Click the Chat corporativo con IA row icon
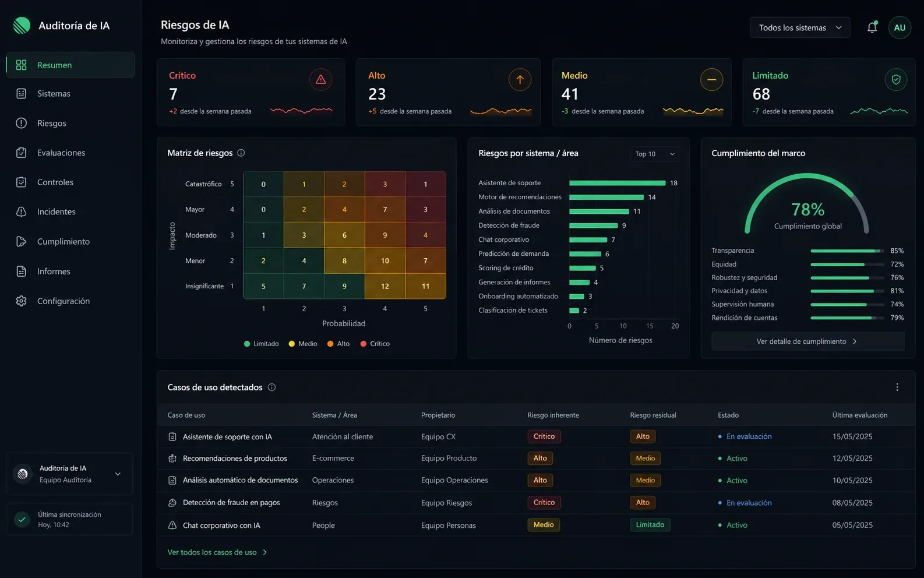Screen dimensions: 924x578 (172, 526)
